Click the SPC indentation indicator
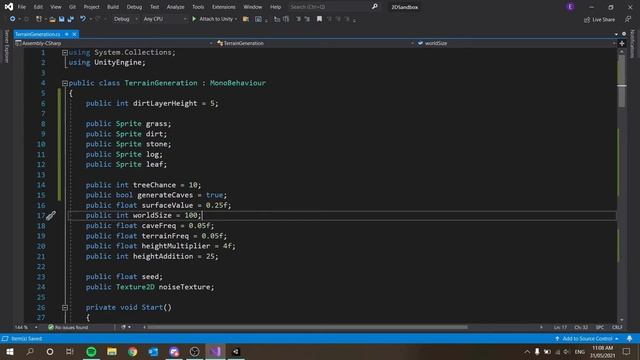 pos(600,327)
